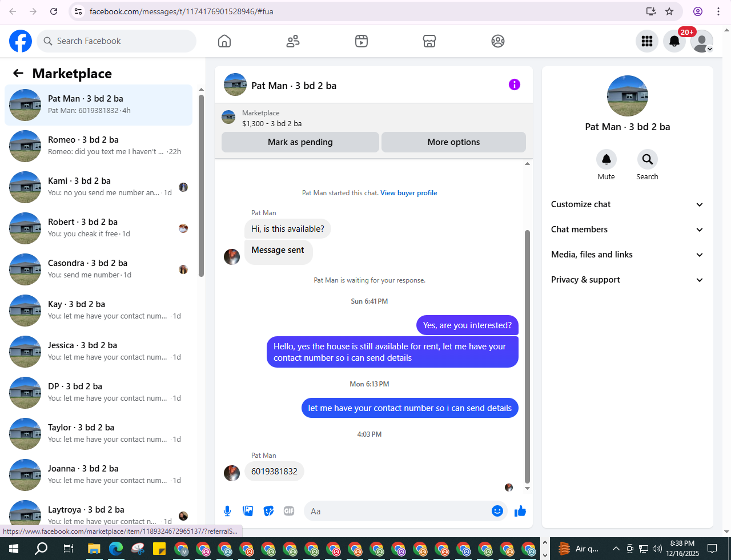Image resolution: width=731 pixels, height=560 pixels.
Task: Open the Facebook logo home
Action: (x=21, y=41)
